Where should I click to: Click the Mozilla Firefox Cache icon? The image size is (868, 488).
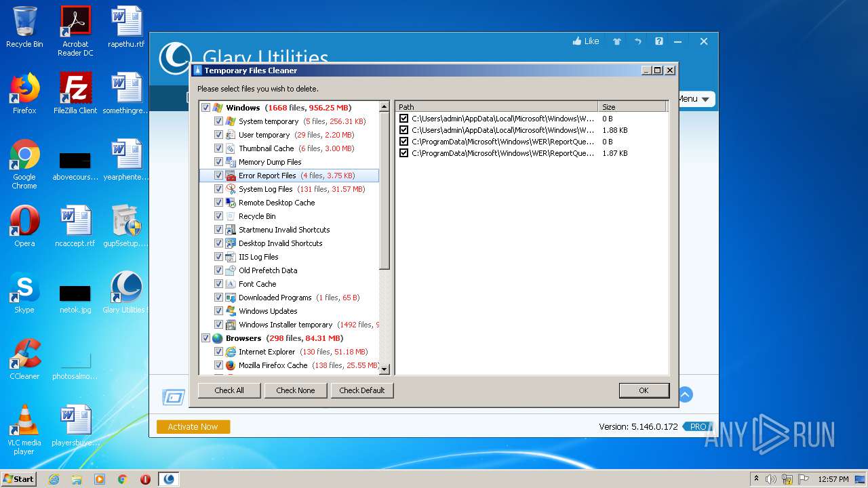click(x=231, y=365)
